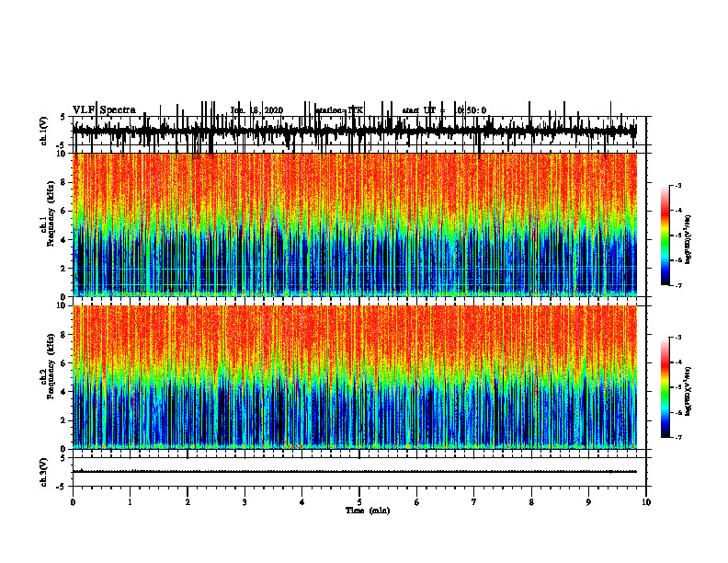This screenshot has width=728, height=563.
Task: Click time axis tick label '10'
Action: click(646, 502)
